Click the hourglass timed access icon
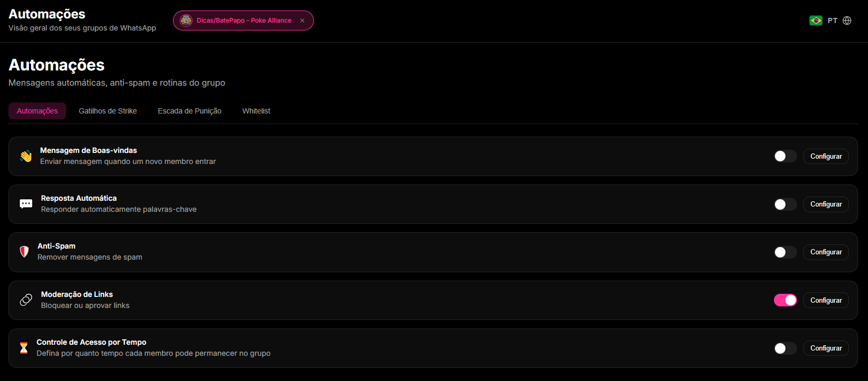868x381 pixels. click(24, 348)
